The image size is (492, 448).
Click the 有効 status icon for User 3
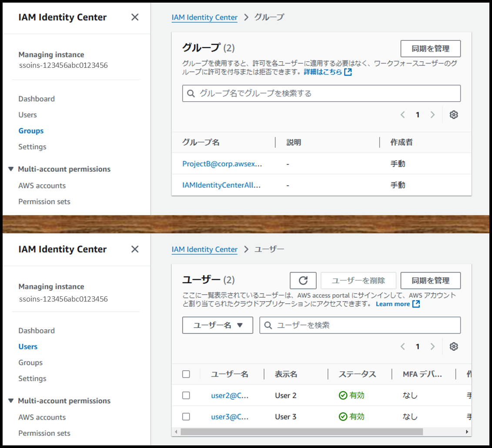pyautogui.click(x=343, y=416)
